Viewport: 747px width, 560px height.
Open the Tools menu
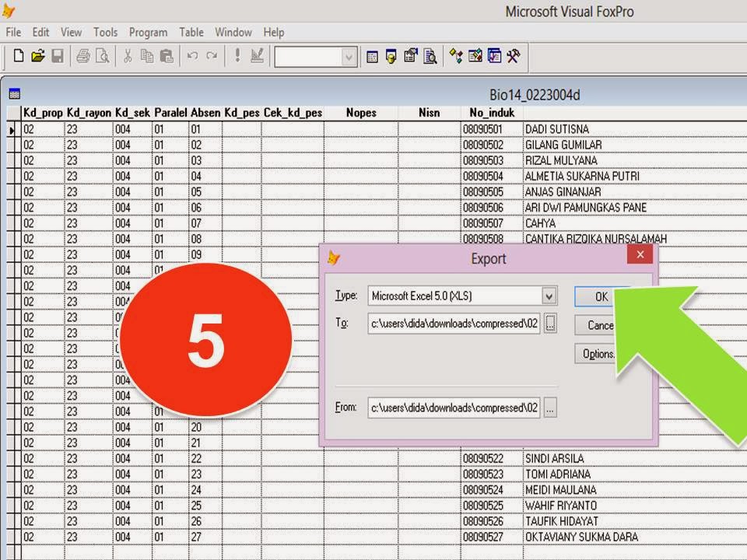(x=105, y=33)
